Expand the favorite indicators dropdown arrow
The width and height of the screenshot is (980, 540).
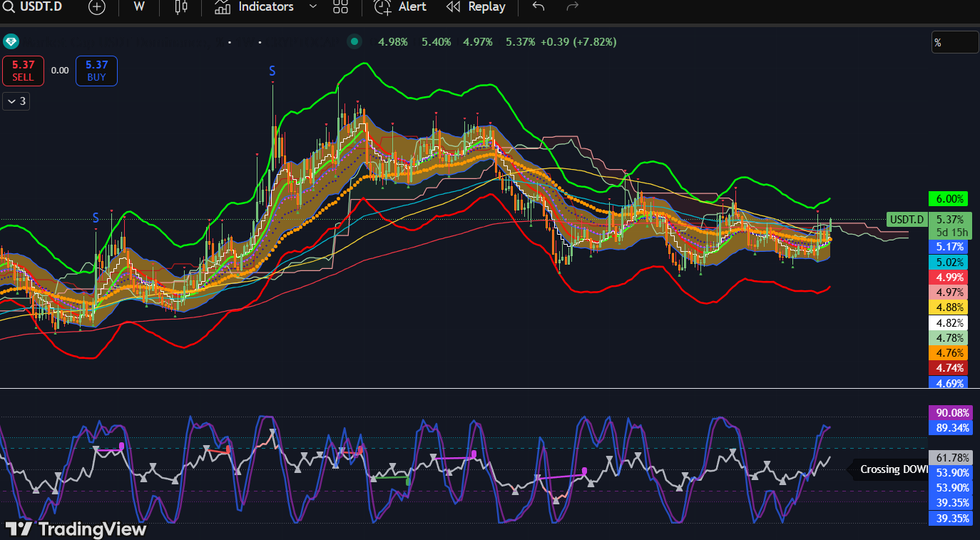click(313, 6)
